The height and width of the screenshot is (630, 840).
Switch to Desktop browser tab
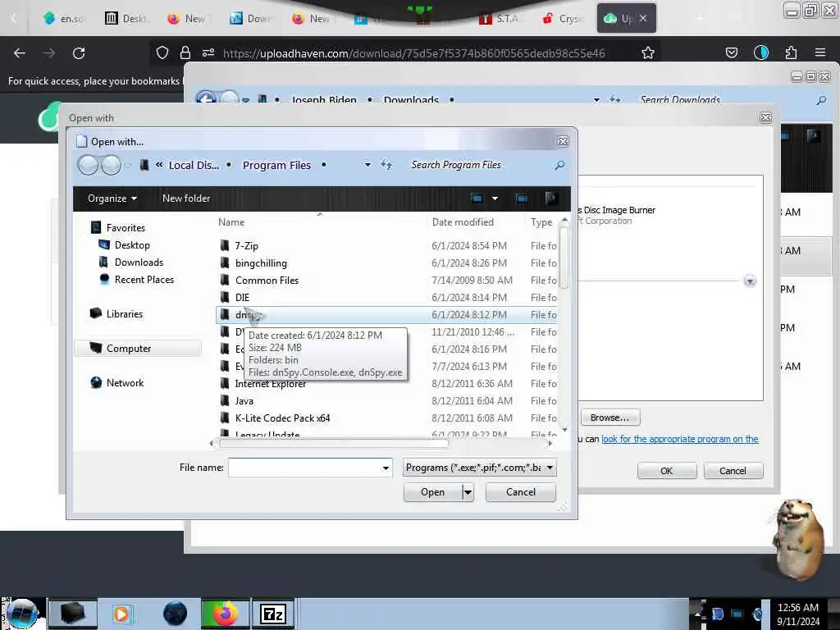pos(127,18)
